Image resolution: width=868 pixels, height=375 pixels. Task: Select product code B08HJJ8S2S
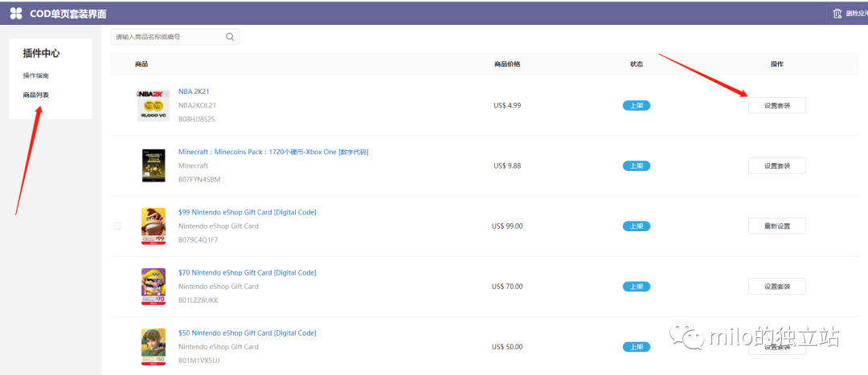pos(197,119)
